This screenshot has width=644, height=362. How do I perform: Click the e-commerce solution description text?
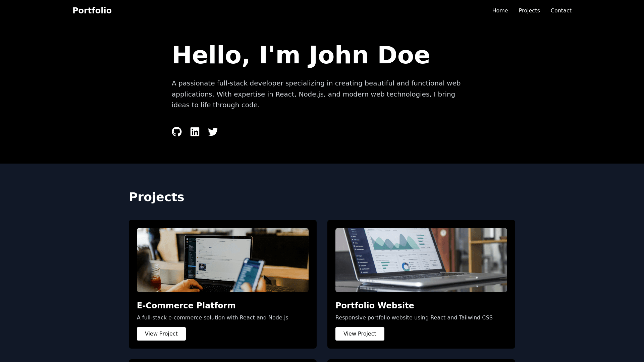coord(212,318)
